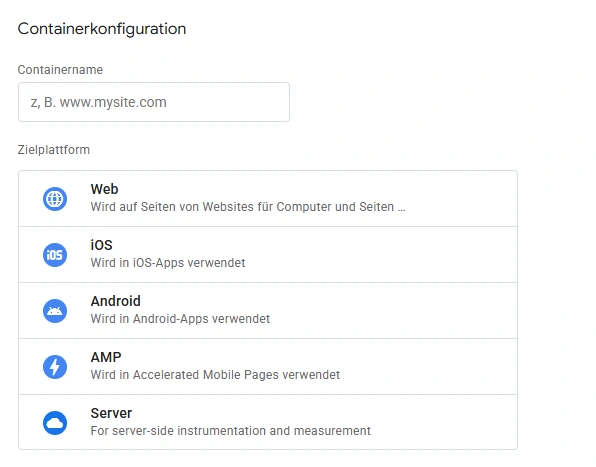This screenshot has height=467, width=596.
Task: Click description 'Wird in iOS-Apps verwendet'
Action: pyautogui.click(x=168, y=263)
